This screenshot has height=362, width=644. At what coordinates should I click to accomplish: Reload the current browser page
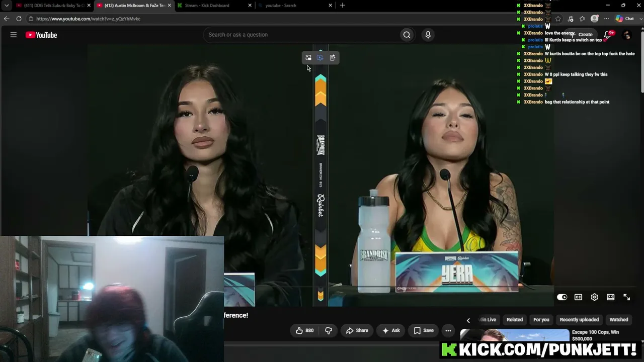(x=19, y=19)
